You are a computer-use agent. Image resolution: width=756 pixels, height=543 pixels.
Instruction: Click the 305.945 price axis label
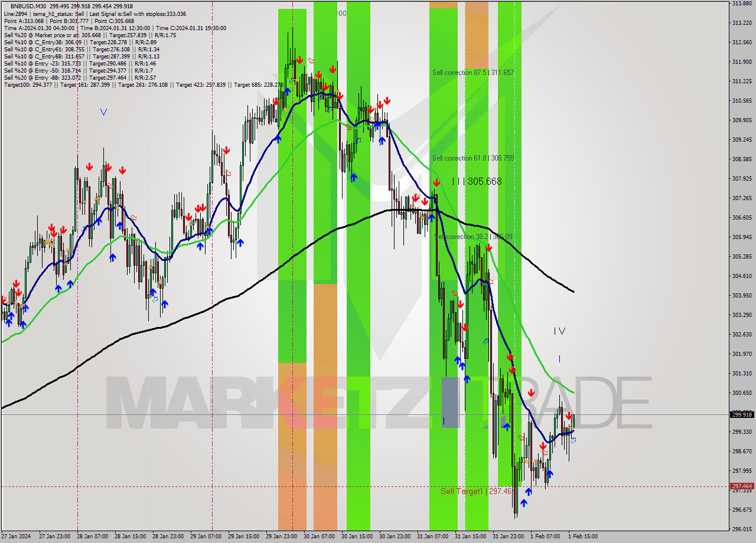742,237
